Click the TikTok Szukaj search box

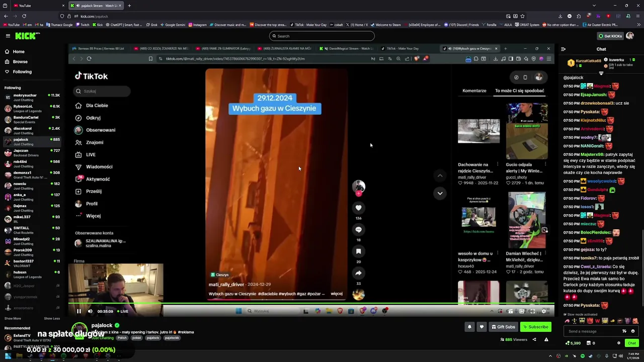[103, 91]
